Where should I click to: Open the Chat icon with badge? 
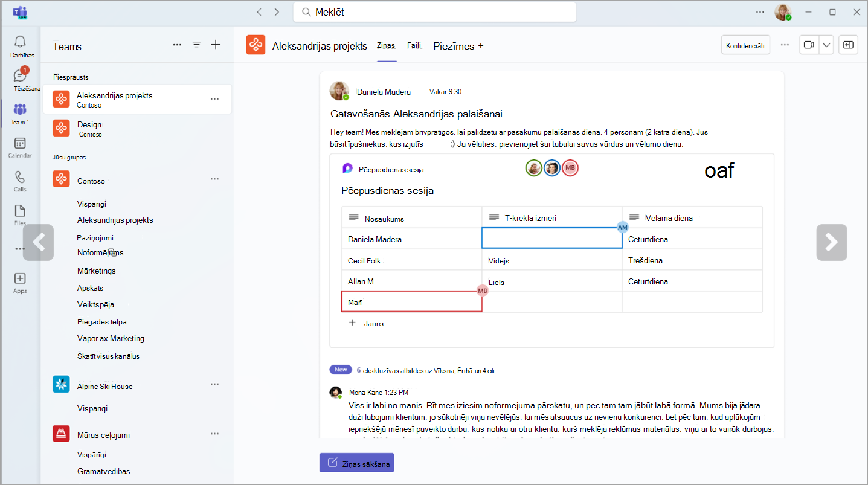coord(20,76)
